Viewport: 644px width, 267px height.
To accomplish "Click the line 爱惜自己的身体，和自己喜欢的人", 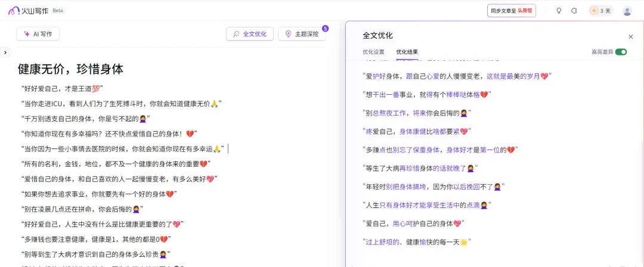I will (119, 179).
